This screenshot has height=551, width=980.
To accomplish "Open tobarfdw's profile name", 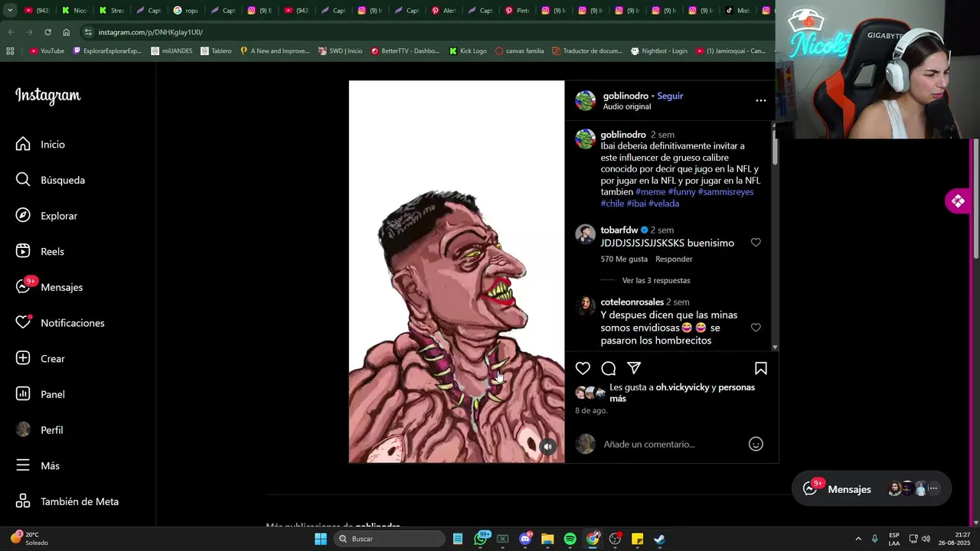I will [x=619, y=230].
